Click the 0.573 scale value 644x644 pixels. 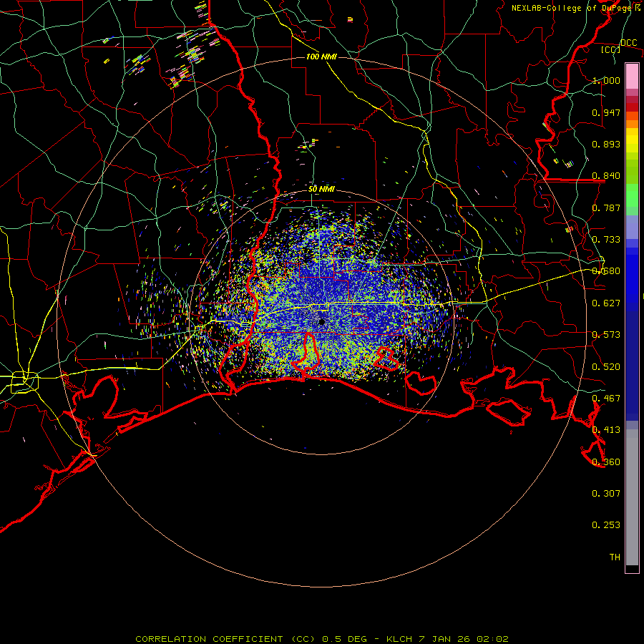pos(606,335)
